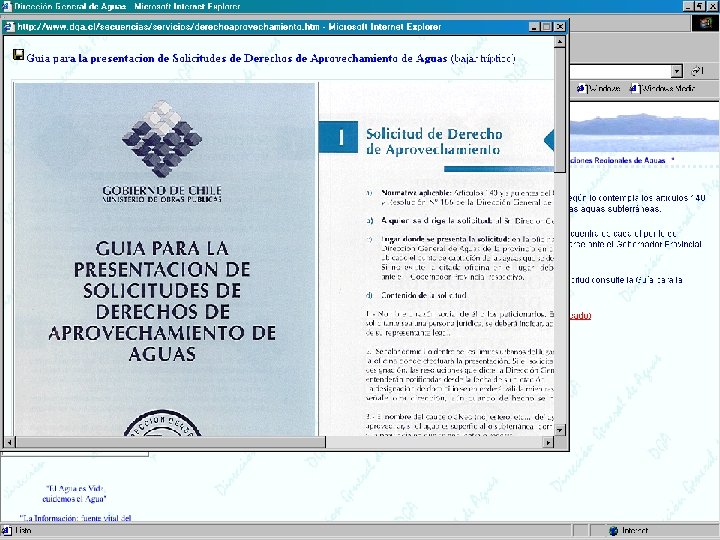Open the 'Windows' link on the Links bar

coord(599,88)
